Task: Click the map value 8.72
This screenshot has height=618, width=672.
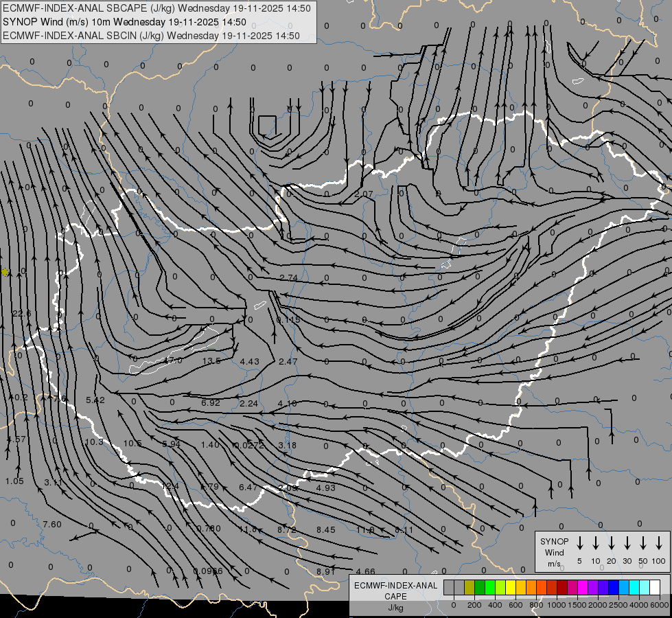Action: [287, 530]
